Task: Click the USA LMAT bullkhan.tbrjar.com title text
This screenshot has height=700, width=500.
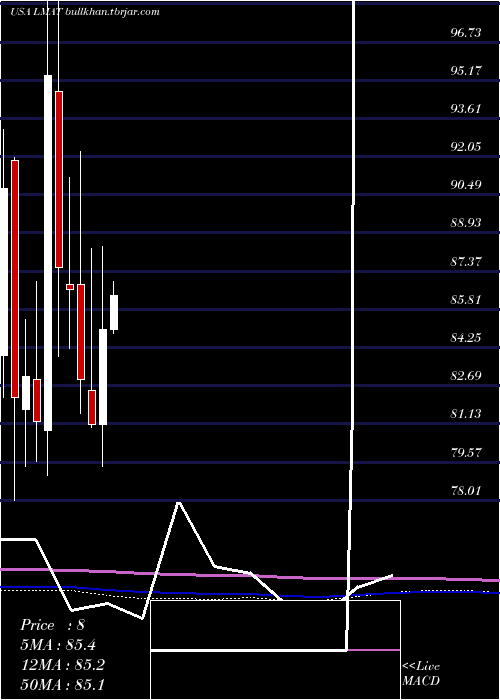Action: click(x=84, y=12)
